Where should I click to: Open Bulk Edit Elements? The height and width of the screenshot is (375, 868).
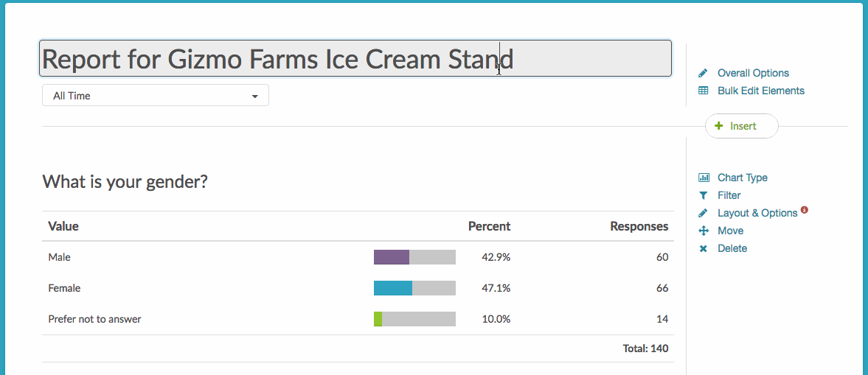point(760,91)
